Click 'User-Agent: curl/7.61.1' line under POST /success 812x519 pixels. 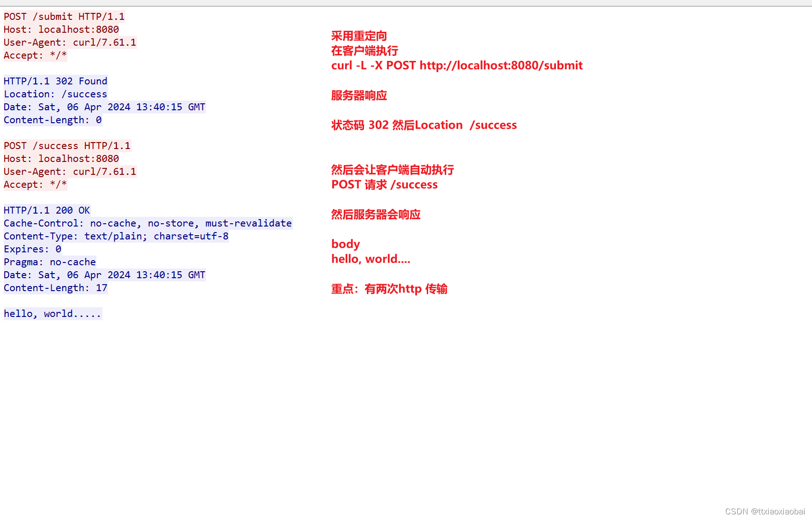click(x=70, y=172)
